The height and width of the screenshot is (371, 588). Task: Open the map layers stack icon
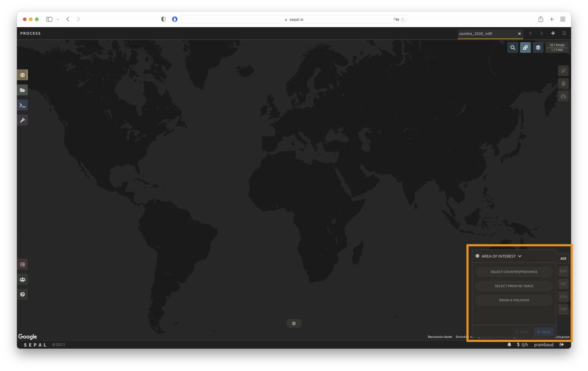click(x=538, y=48)
